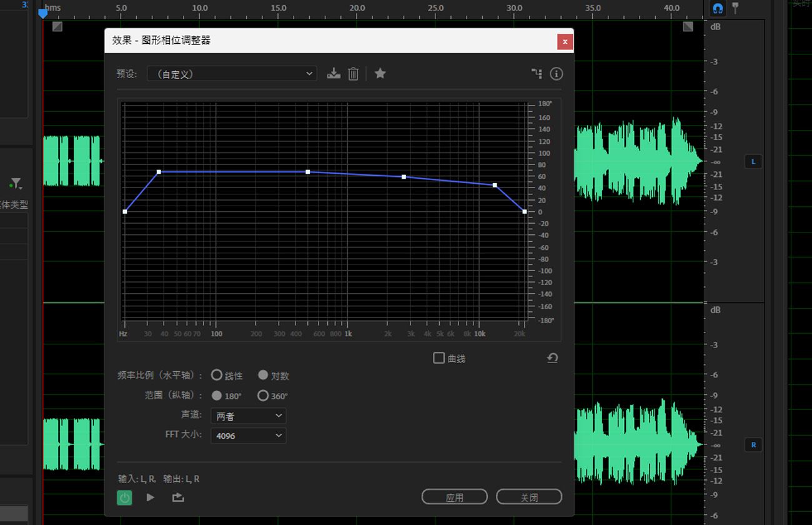Viewport: 812px width, 525px height.
Task: Open the channel map editor icon
Action: coord(537,74)
